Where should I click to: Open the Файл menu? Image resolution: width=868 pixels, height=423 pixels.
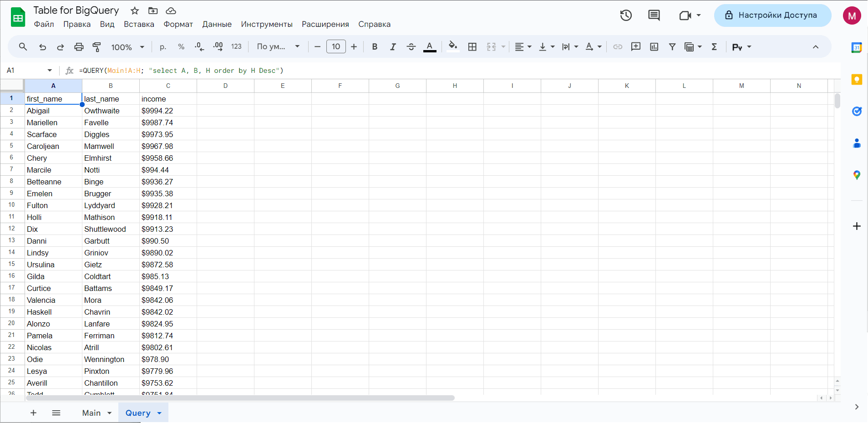44,24
